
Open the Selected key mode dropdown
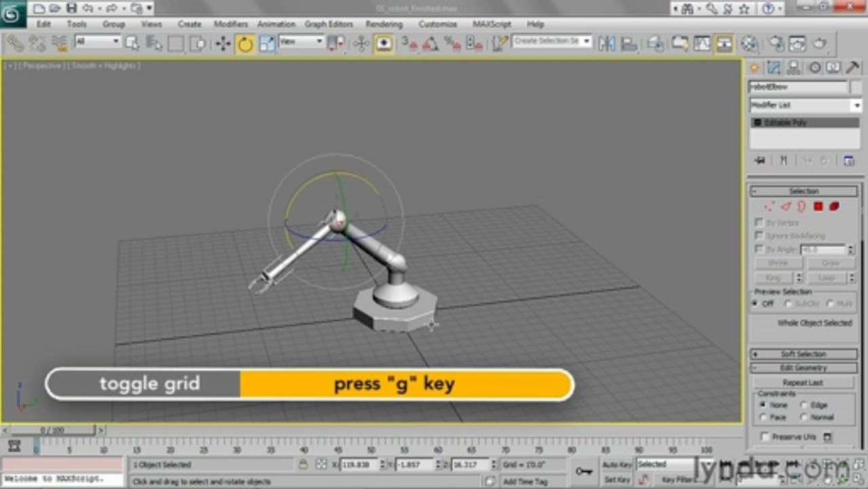pos(674,465)
